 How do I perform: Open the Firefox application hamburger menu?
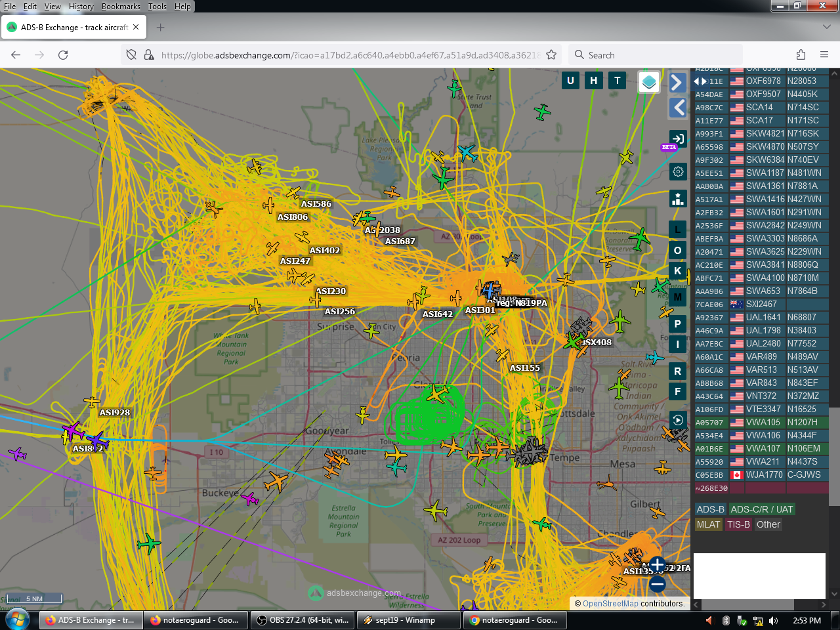pyautogui.click(x=824, y=55)
